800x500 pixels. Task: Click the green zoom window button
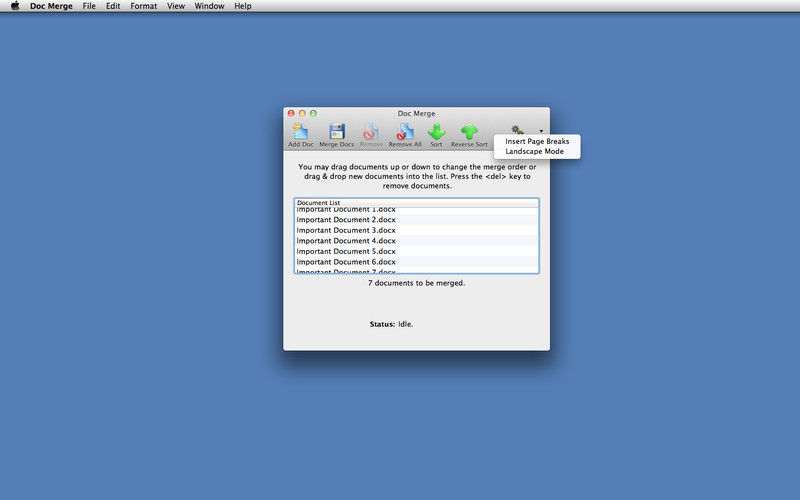(313, 113)
